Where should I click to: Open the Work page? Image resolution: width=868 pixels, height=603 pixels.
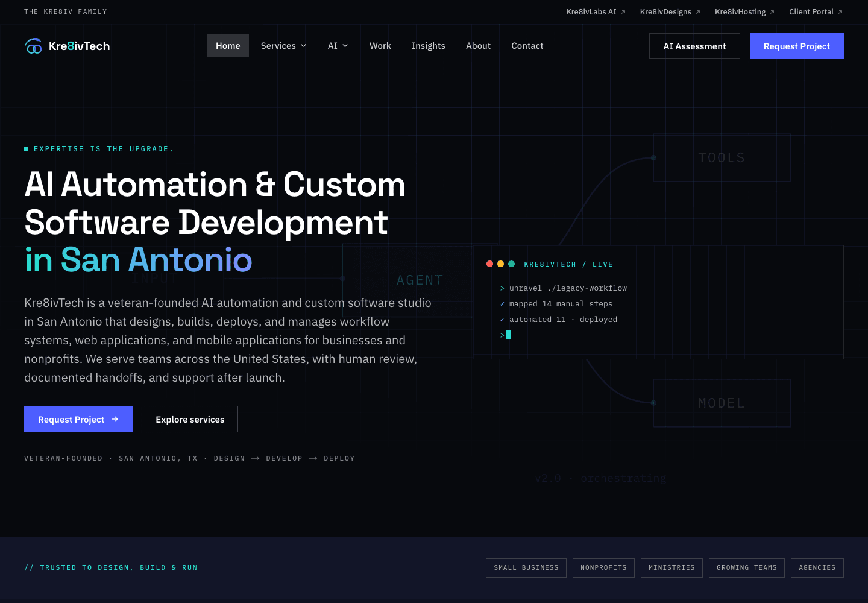click(380, 46)
